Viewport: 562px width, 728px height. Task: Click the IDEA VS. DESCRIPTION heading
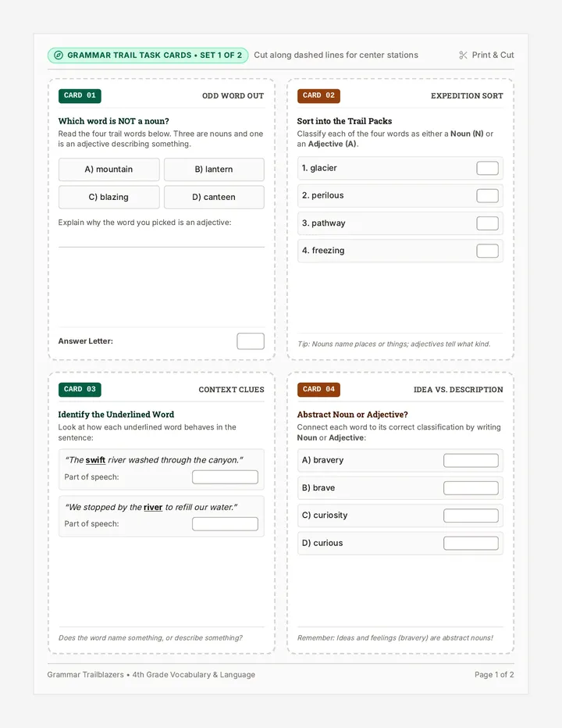tap(458, 390)
